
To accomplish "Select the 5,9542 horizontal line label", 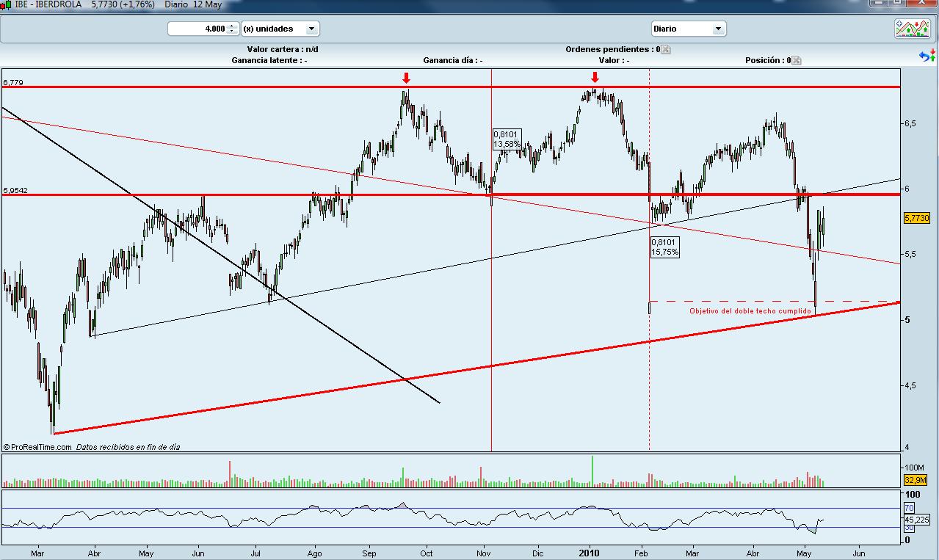I will coord(15,190).
